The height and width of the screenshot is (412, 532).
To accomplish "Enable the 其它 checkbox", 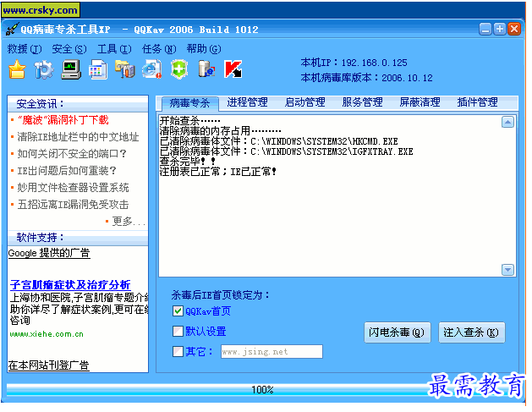I will click(178, 351).
